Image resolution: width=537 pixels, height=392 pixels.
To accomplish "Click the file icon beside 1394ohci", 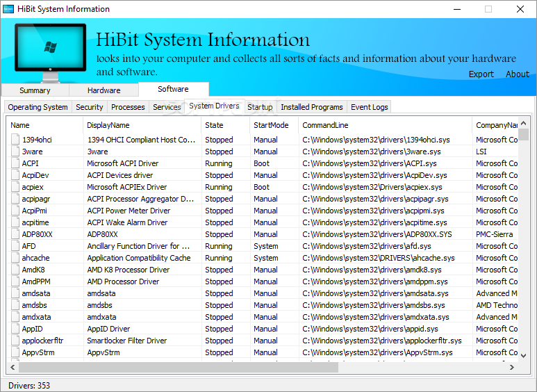I will coord(15,140).
